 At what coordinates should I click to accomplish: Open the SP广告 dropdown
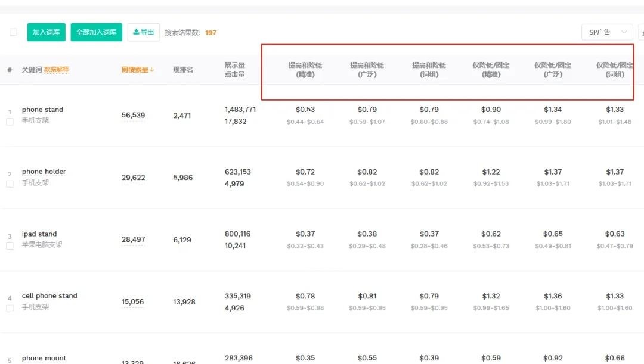608,32
